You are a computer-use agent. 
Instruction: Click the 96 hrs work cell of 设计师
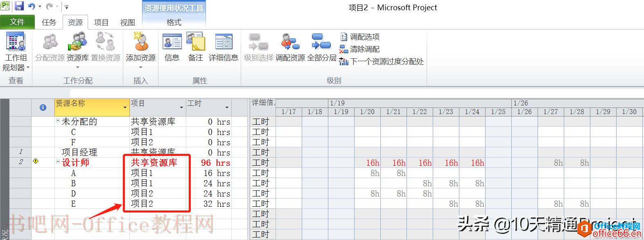click(x=209, y=162)
